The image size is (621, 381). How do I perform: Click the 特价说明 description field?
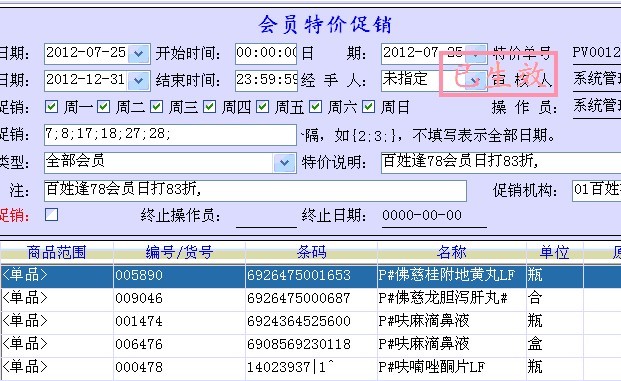(x=501, y=162)
